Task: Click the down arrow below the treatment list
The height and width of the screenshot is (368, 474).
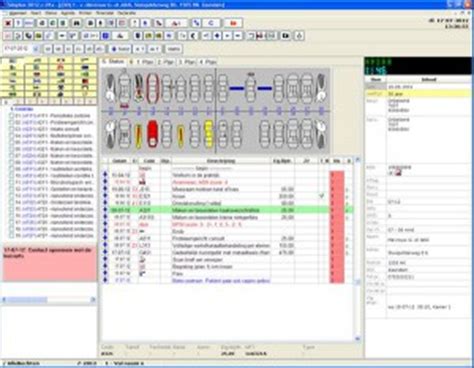Action: click(x=357, y=339)
